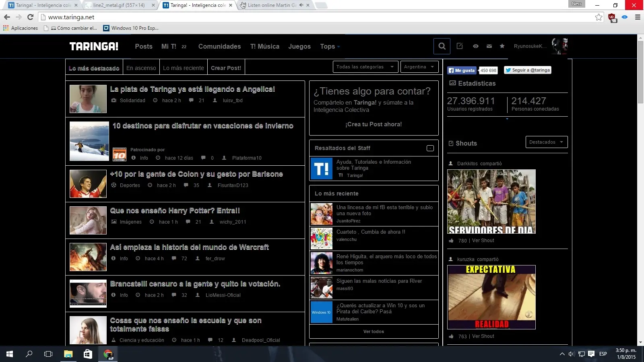Go back in browser history
644x362 pixels.
(7, 17)
